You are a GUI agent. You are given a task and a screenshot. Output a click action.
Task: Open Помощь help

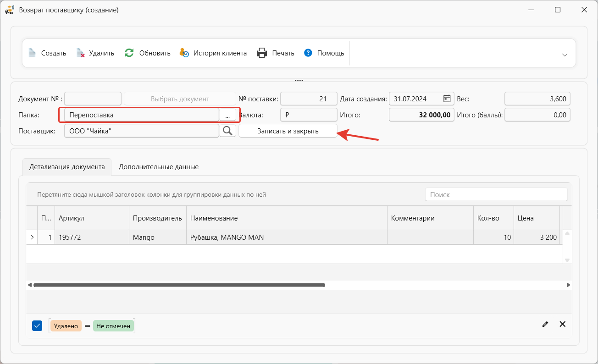pos(324,53)
